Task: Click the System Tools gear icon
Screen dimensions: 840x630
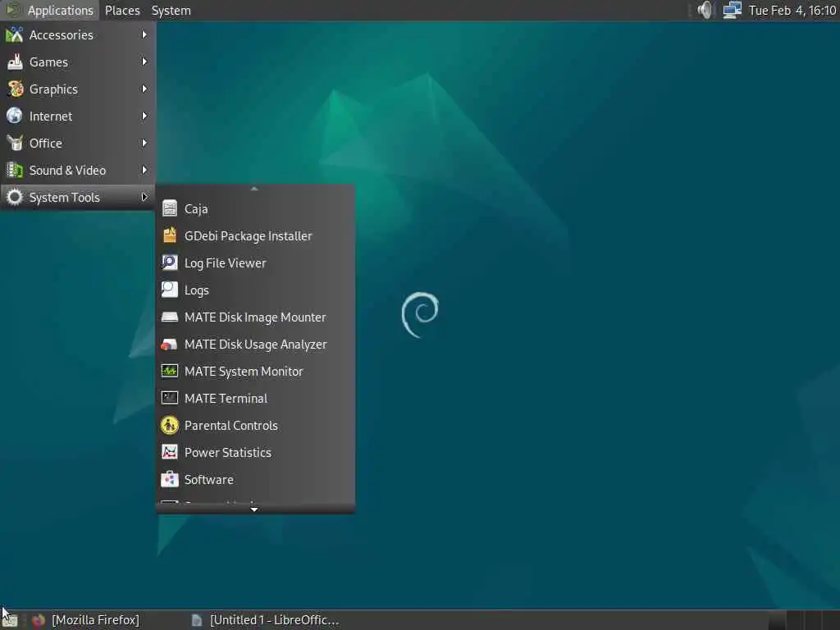Action: point(15,197)
